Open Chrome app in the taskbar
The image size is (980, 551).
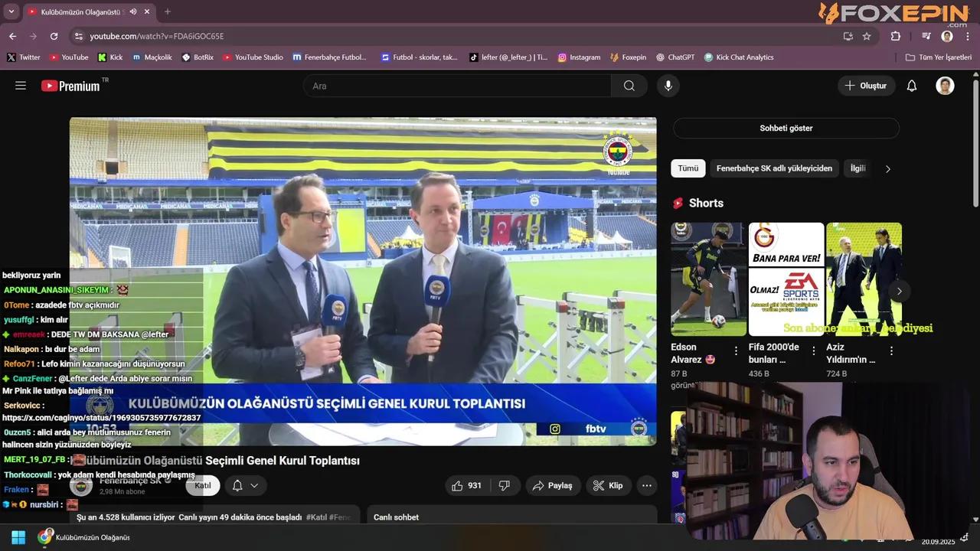point(45,537)
